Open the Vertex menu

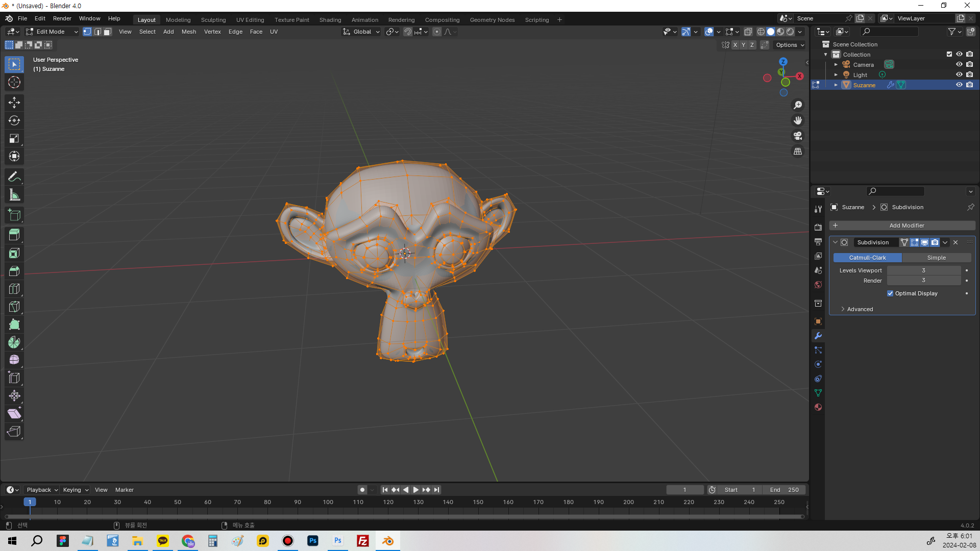click(x=212, y=32)
